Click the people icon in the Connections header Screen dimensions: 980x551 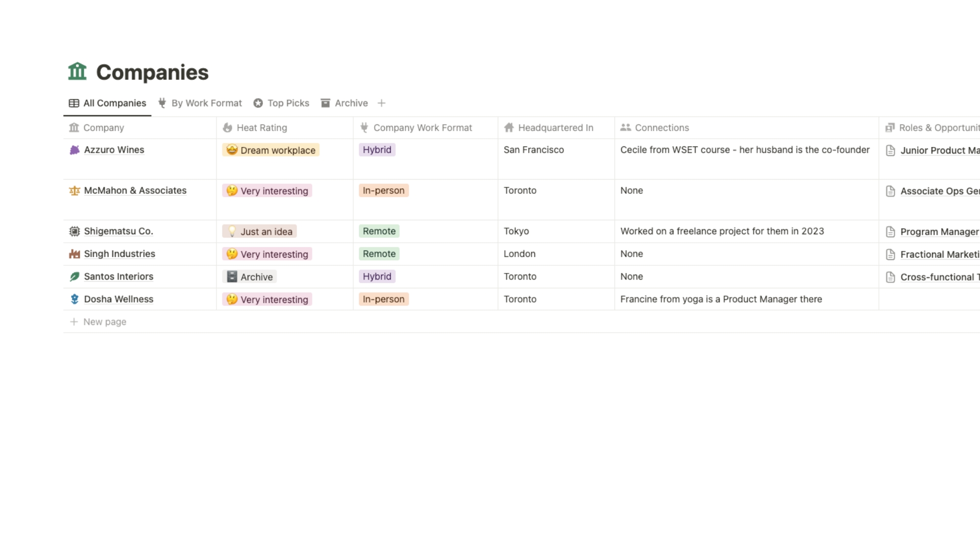[x=625, y=128]
